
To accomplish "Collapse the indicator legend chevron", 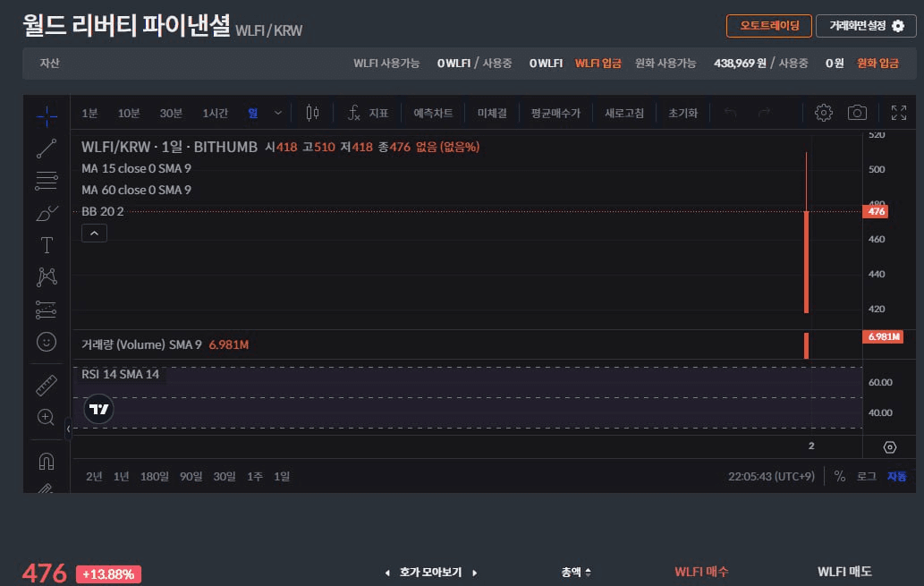I will [94, 234].
